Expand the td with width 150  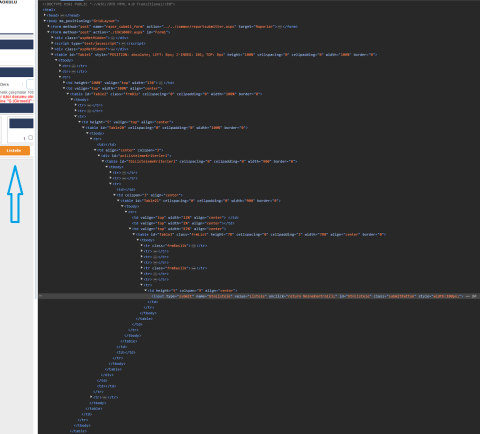64,83
